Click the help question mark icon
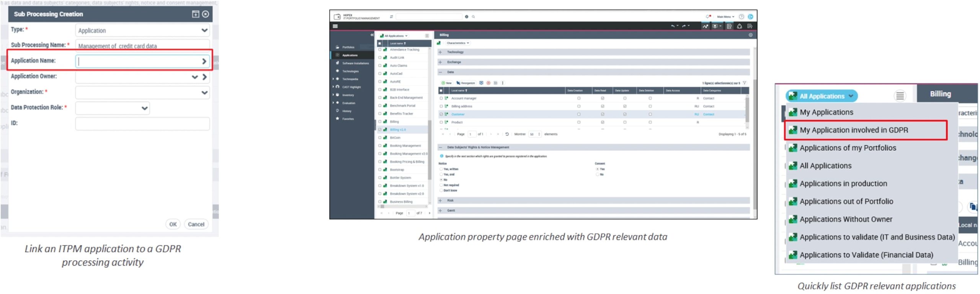 click(741, 17)
